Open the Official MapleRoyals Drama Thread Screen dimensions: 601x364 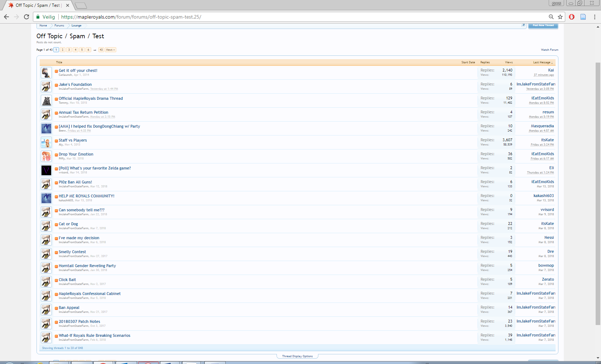click(x=91, y=98)
